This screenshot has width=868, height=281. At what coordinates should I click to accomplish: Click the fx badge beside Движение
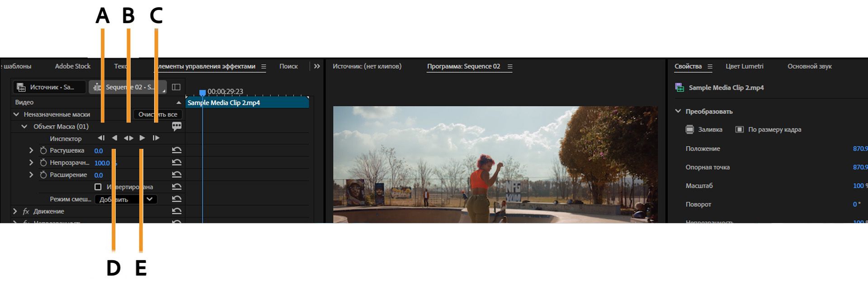[x=26, y=211]
